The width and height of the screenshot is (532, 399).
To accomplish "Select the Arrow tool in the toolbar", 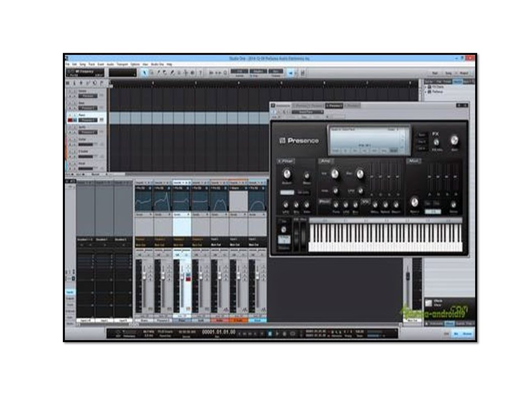I will (x=144, y=72).
